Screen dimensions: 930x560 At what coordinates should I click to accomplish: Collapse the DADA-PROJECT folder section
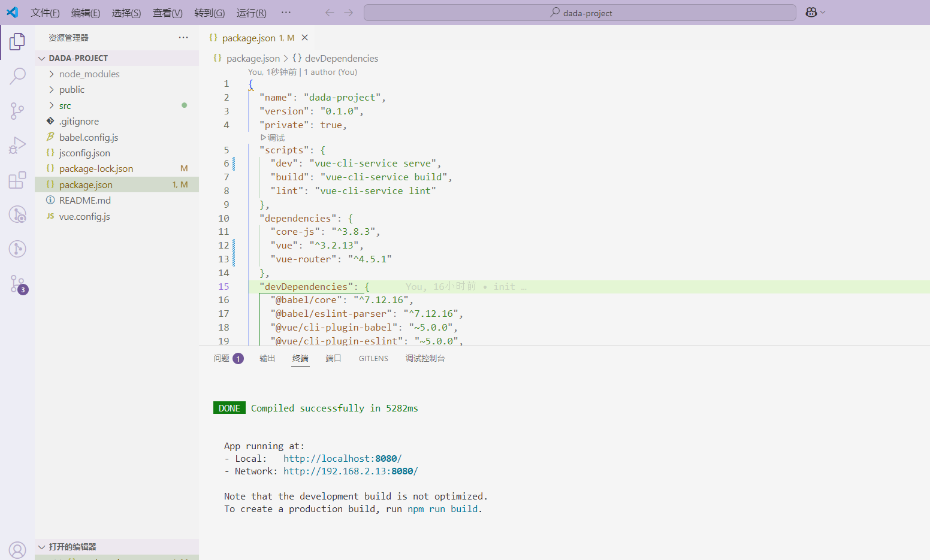coord(117,58)
